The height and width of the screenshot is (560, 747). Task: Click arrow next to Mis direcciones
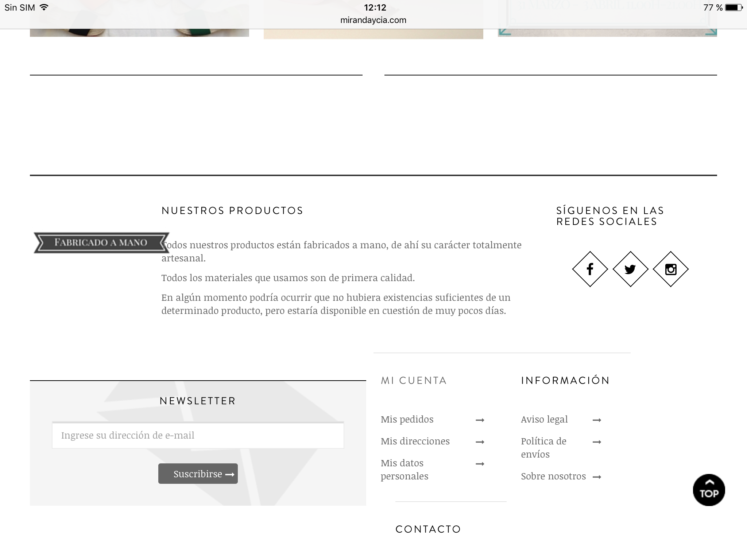(x=480, y=442)
